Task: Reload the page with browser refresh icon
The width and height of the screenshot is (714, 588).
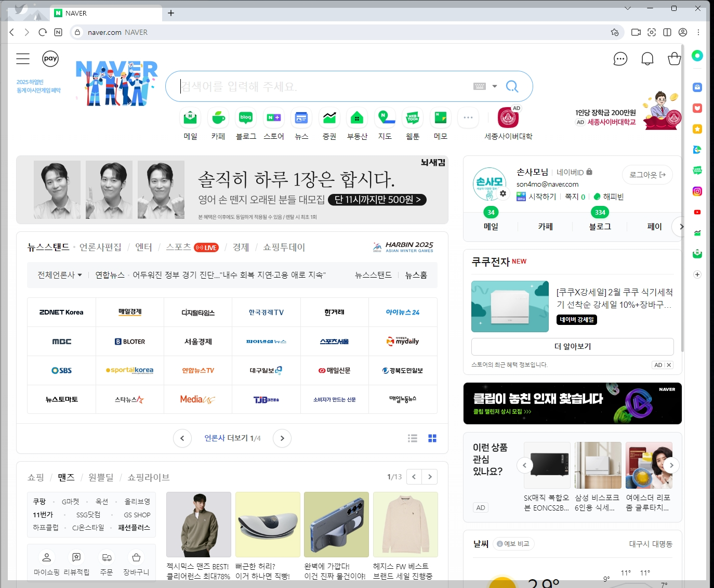Action: pos(43,32)
